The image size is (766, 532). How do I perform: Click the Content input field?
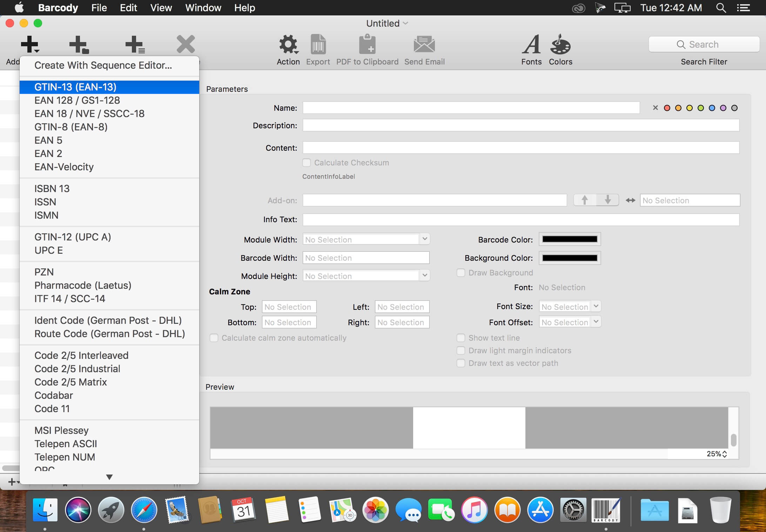pyautogui.click(x=521, y=148)
